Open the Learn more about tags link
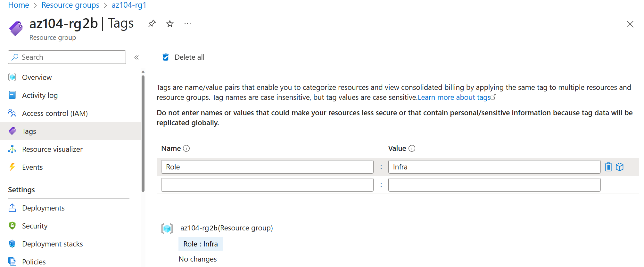Screen dimensions: 644x267 pyautogui.click(x=454, y=97)
